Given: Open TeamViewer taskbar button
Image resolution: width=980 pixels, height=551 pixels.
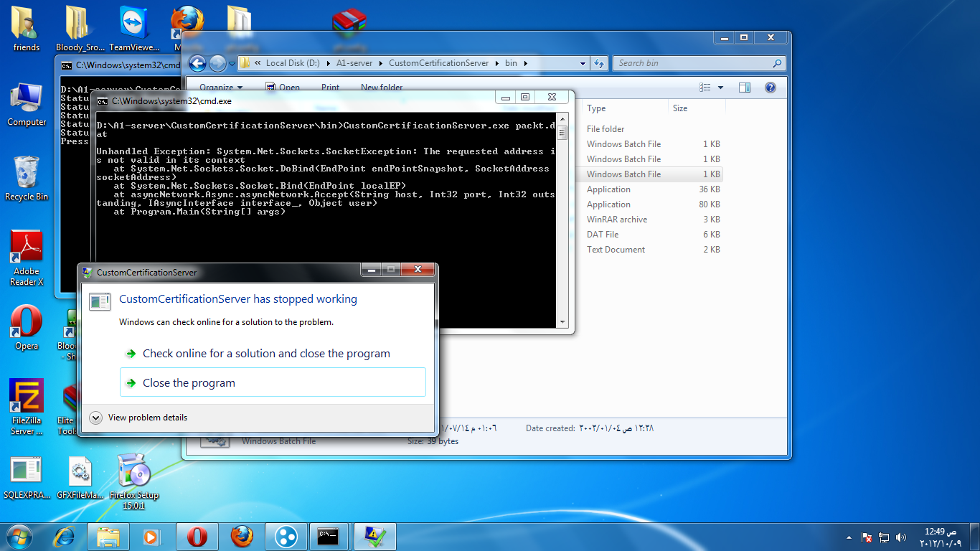Looking at the screenshot, I should pyautogui.click(x=286, y=536).
